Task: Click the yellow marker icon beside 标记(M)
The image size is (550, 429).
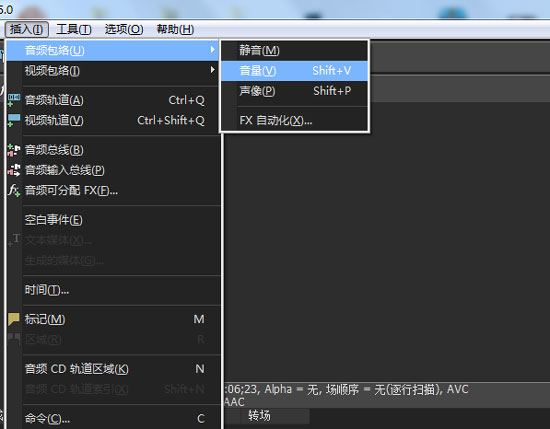Action: click(x=14, y=319)
